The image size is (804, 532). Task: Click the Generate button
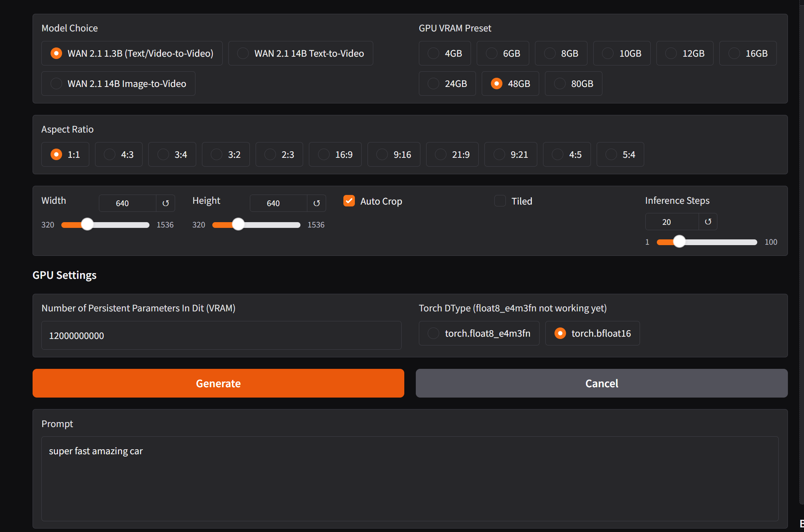pyautogui.click(x=218, y=383)
